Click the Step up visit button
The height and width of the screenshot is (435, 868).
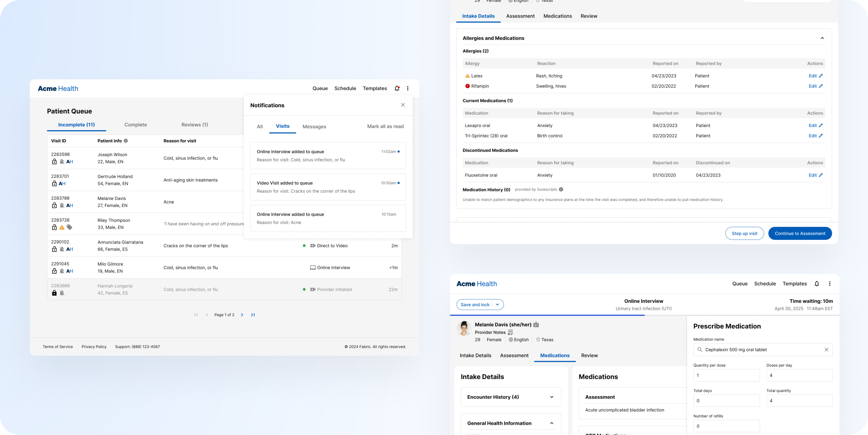744,233
